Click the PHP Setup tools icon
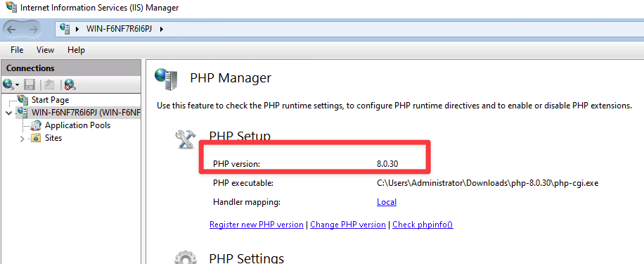Screen dimensions: 644x264 [186, 139]
